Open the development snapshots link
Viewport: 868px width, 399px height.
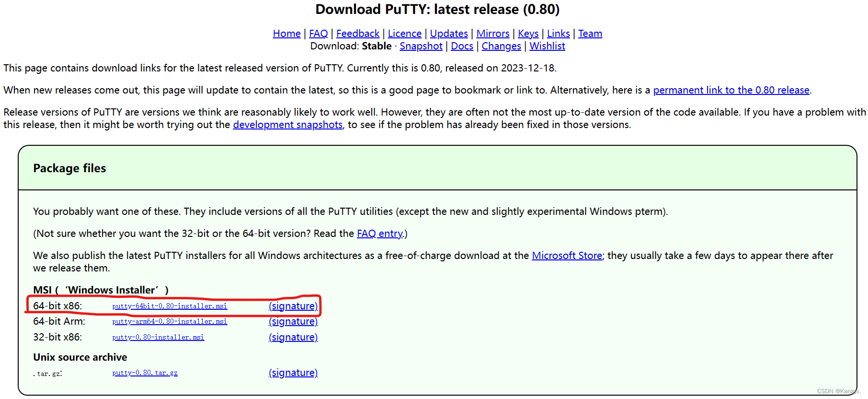point(288,125)
